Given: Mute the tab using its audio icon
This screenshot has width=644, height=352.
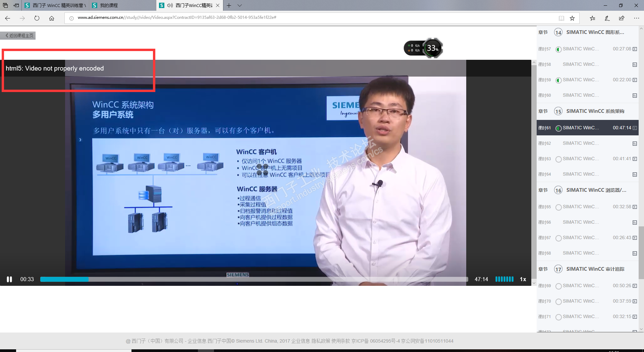Looking at the screenshot, I should pos(170,5).
